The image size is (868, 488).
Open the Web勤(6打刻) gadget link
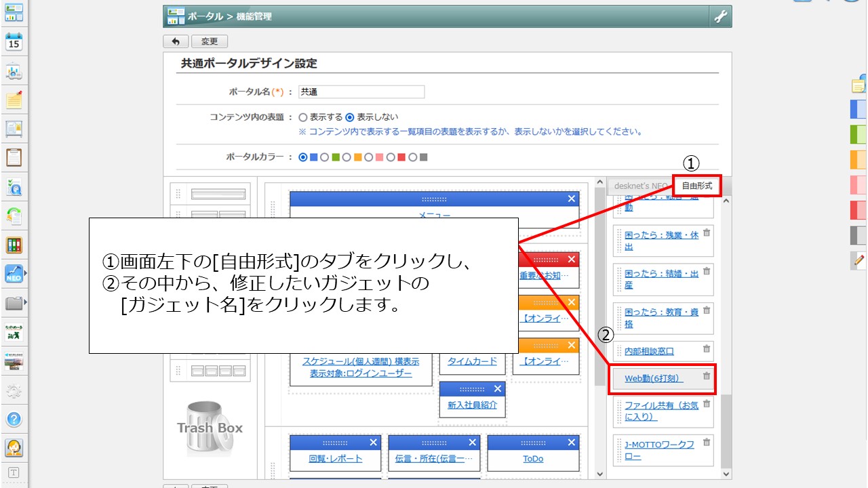pyautogui.click(x=654, y=378)
